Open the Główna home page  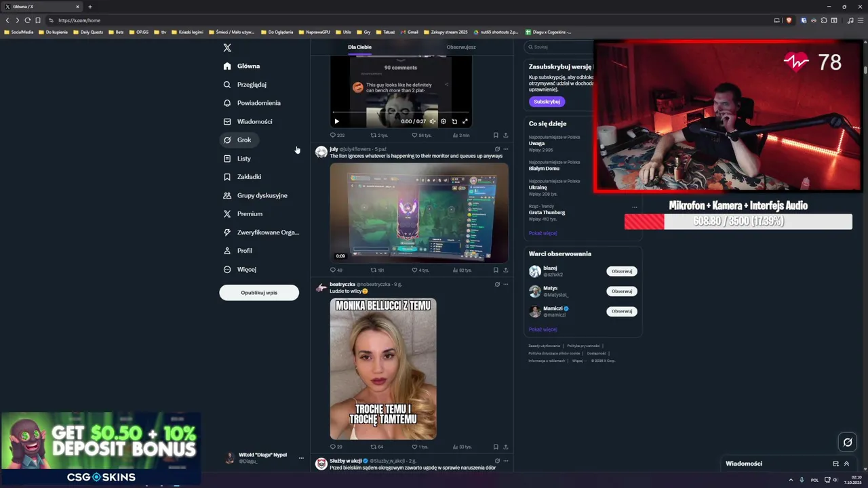[x=242, y=66]
